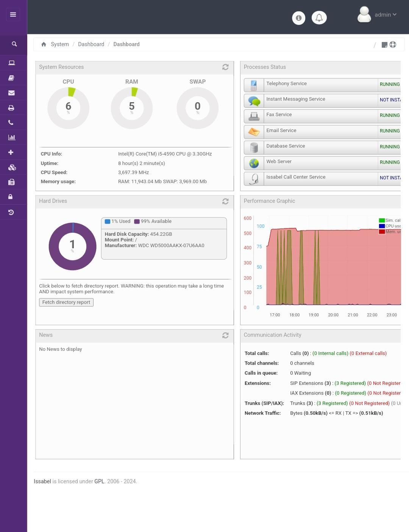Click the GPL license link in footer

[x=99, y=481]
